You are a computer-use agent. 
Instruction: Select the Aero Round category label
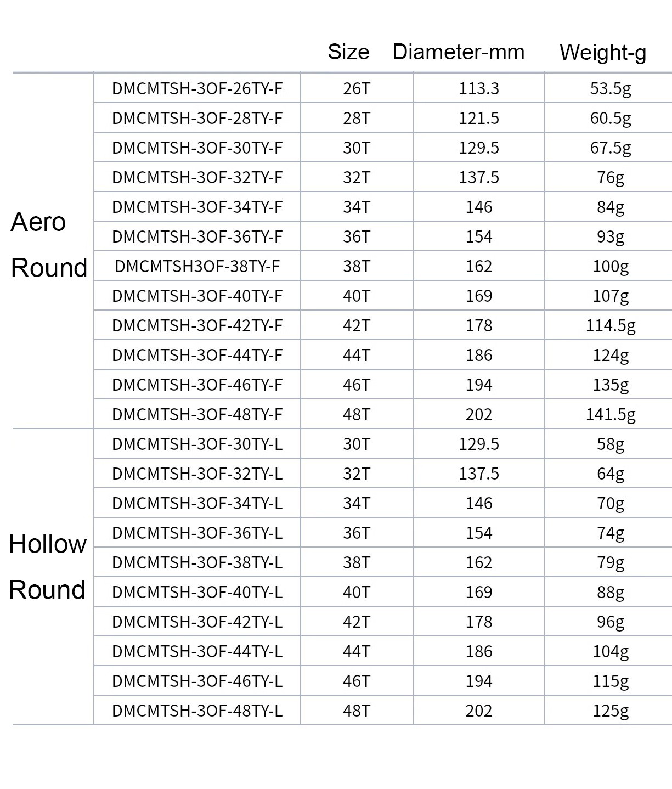tap(49, 245)
